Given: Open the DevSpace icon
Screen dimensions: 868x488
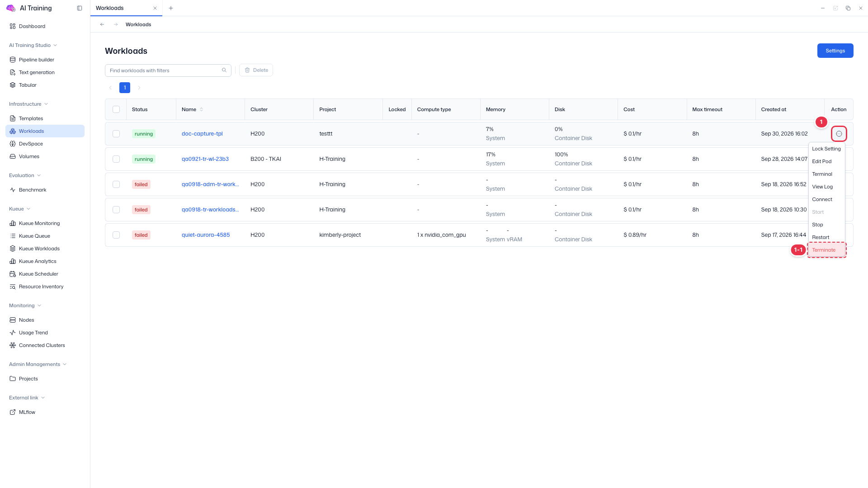Looking at the screenshot, I should point(13,144).
